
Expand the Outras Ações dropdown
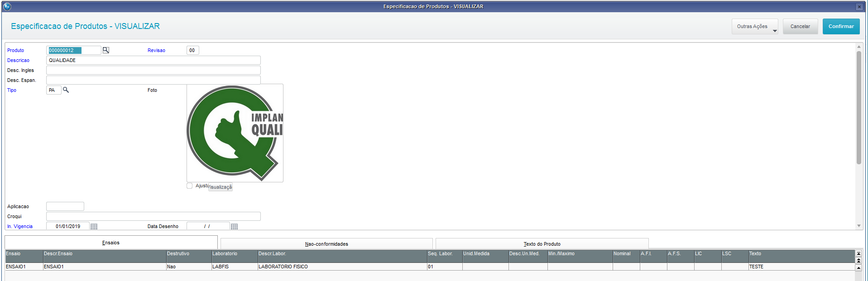755,26
